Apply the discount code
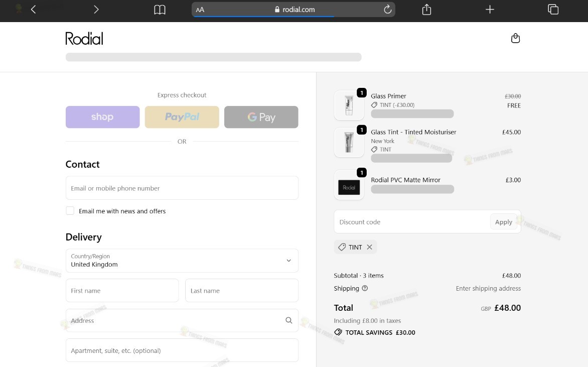The height and width of the screenshot is (367, 588). tap(504, 222)
